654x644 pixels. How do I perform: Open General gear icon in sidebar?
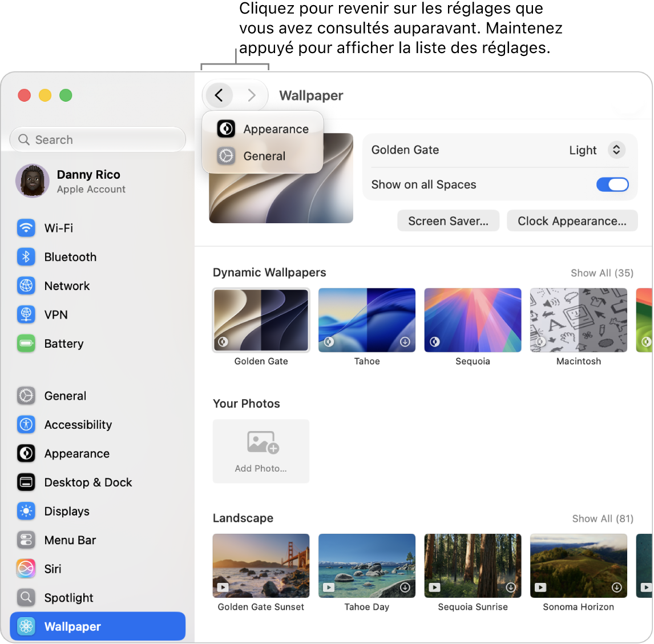(26, 395)
